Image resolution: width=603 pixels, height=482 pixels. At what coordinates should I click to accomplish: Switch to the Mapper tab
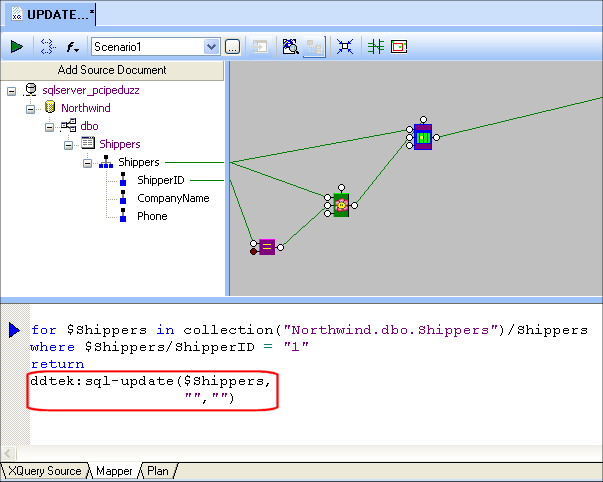(x=114, y=471)
